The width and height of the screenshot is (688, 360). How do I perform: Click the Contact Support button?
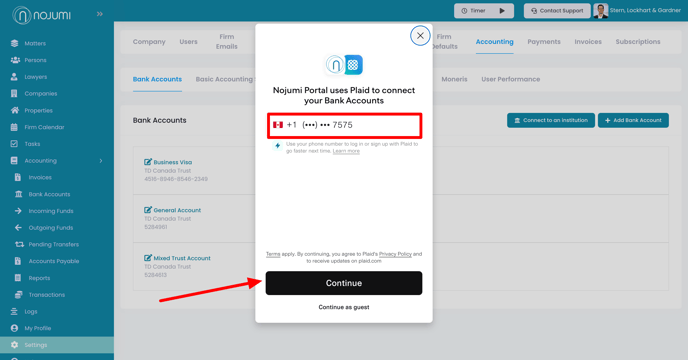tap(556, 11)
